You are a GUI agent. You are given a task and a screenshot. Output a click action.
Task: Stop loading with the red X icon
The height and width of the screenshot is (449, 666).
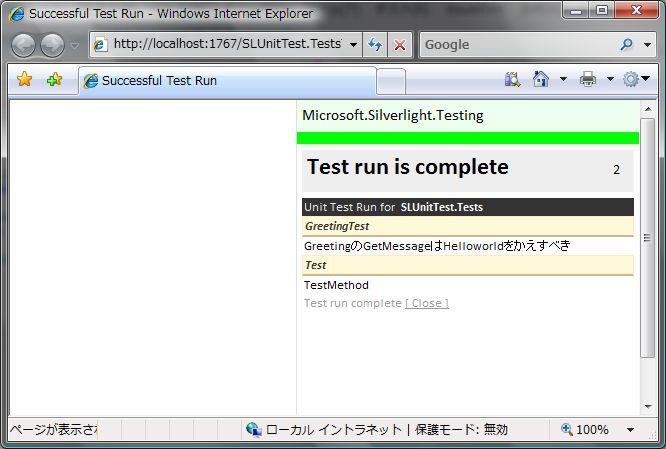[x=400, y=44]
